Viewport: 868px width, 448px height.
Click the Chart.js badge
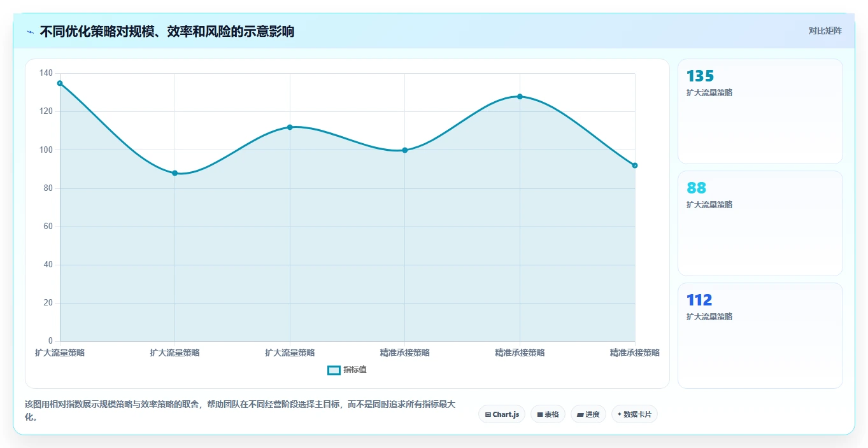[x=502, y=414]
